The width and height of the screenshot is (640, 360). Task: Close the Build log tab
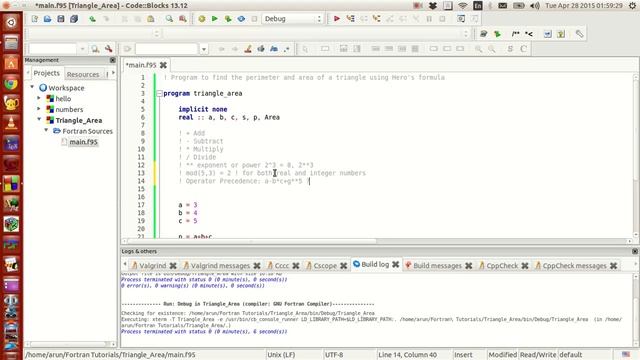(x=396, y=264)
